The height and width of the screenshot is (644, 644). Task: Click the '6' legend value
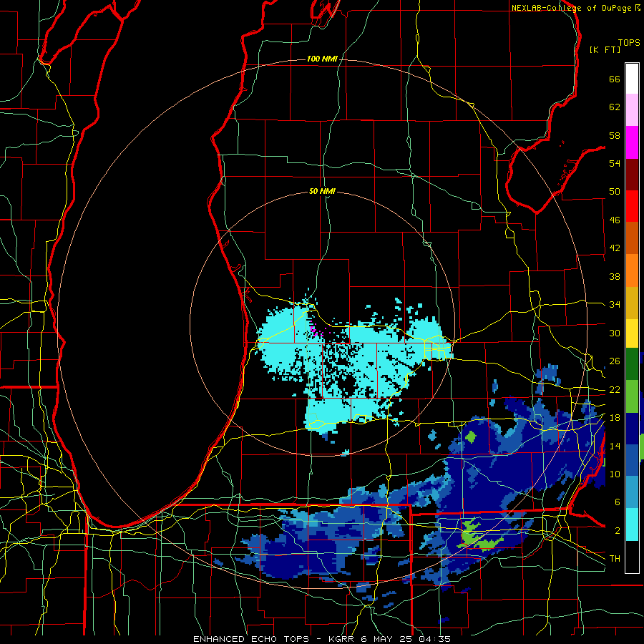tap(618, 502)
